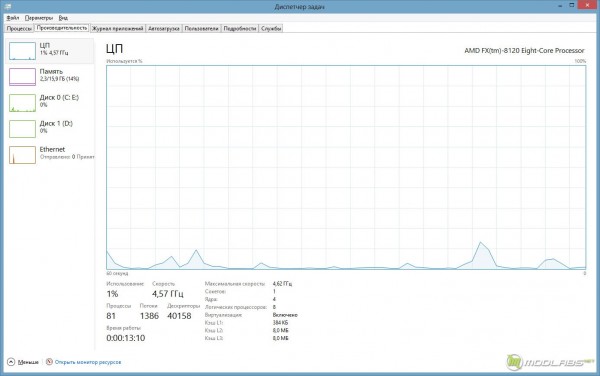The image size is (600, 376).
Task: Click the Диск 1 (D:) label
Action: pyautogui.click(x=56, y=124)
